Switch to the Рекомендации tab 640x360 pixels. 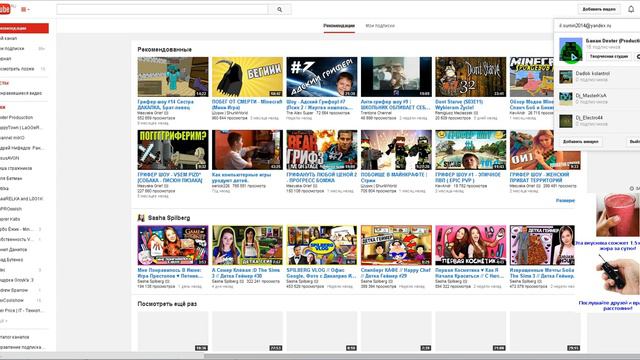coord(339,26)
